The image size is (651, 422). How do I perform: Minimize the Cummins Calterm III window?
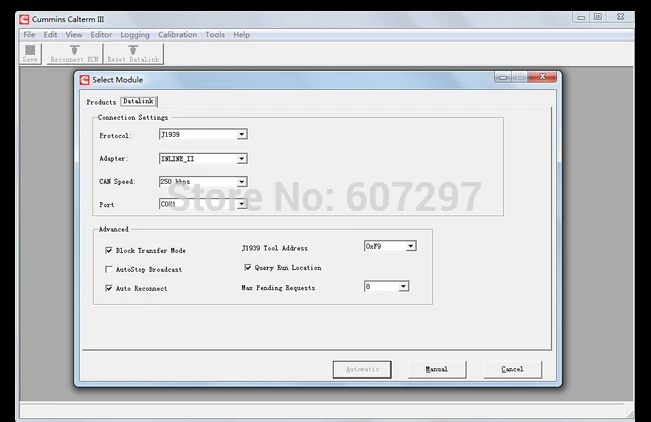tap(581, 17)
